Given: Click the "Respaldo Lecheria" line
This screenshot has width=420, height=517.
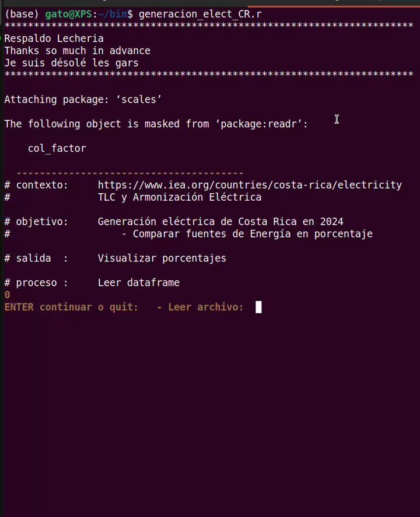Looking at the screenshot, I should [x=54, y=39].
